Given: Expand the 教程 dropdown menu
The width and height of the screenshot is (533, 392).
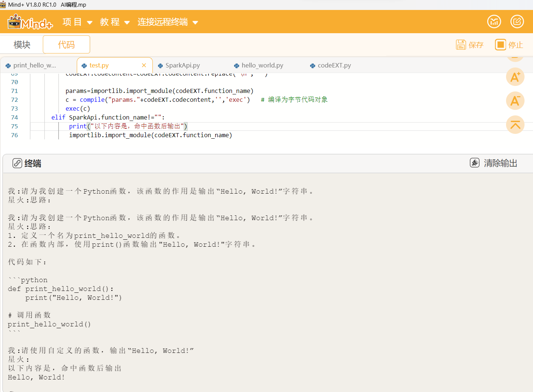Looking at the screenshot, I should coord(115,22).
